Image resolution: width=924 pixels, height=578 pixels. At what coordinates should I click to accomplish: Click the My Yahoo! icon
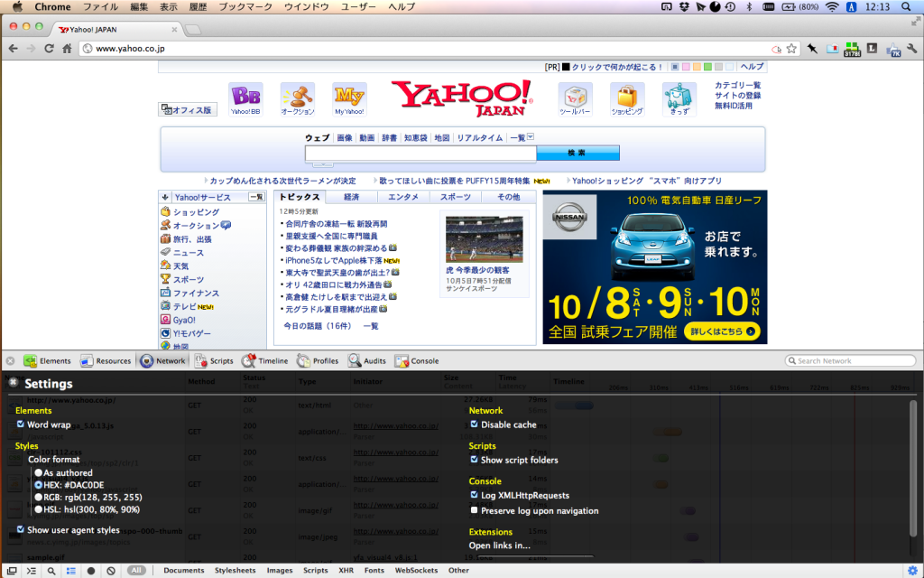(x=349, y=99)
